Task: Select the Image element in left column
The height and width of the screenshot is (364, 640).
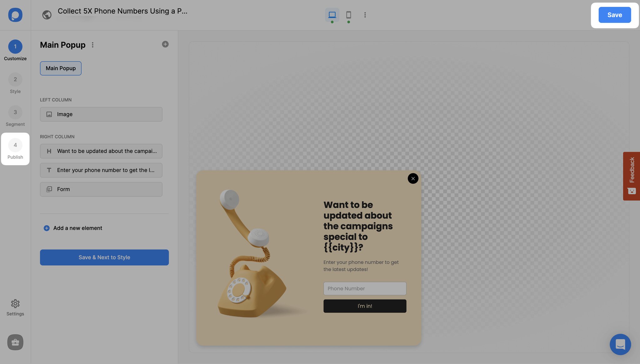Action: [x=101, y=114]
